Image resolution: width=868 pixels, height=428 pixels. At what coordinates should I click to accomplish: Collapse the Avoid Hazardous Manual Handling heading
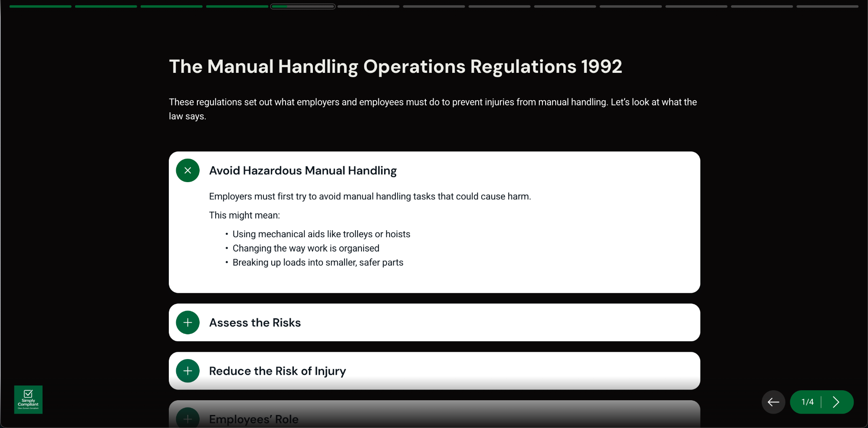302,170
